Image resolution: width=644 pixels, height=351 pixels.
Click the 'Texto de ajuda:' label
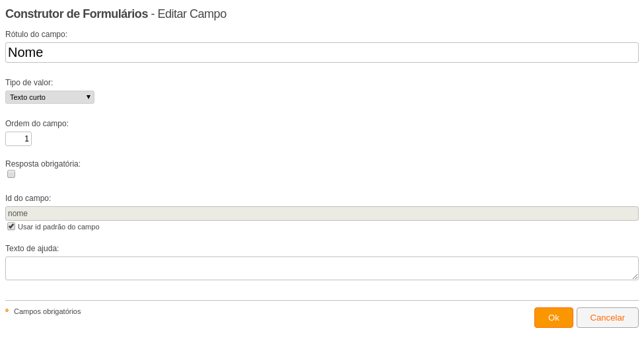[32, 249]
